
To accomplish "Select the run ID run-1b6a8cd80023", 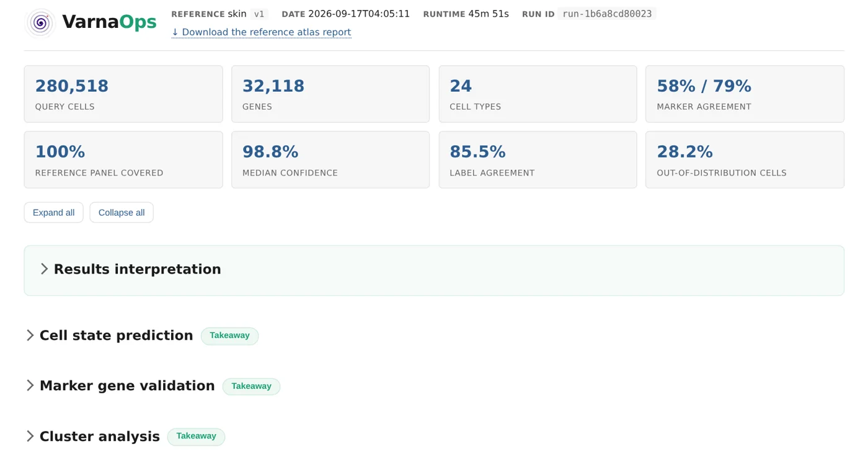I will click(607, 14).
